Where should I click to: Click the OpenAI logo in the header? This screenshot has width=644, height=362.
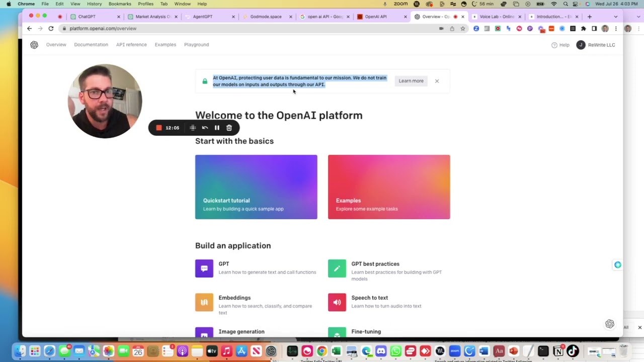pyautogui.click(x=34, y=45)
